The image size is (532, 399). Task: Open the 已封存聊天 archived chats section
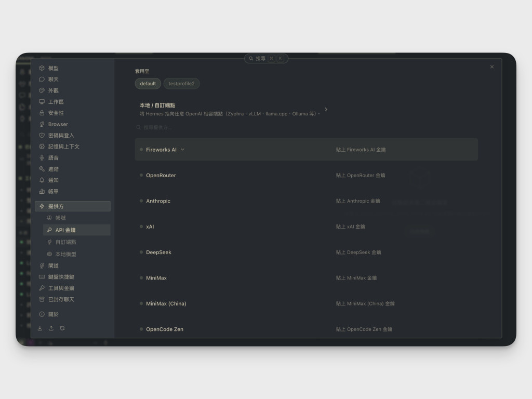[x=73, y=299]
